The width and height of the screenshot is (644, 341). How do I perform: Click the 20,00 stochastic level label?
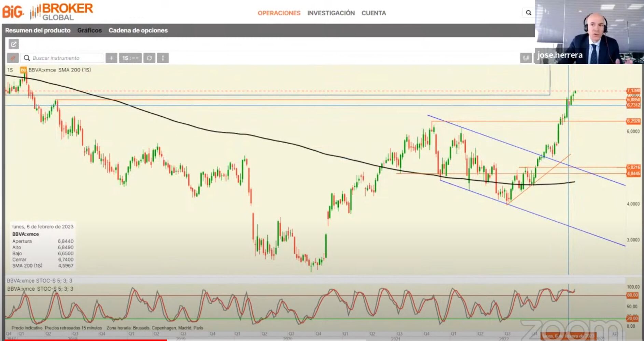click(632, 318)
